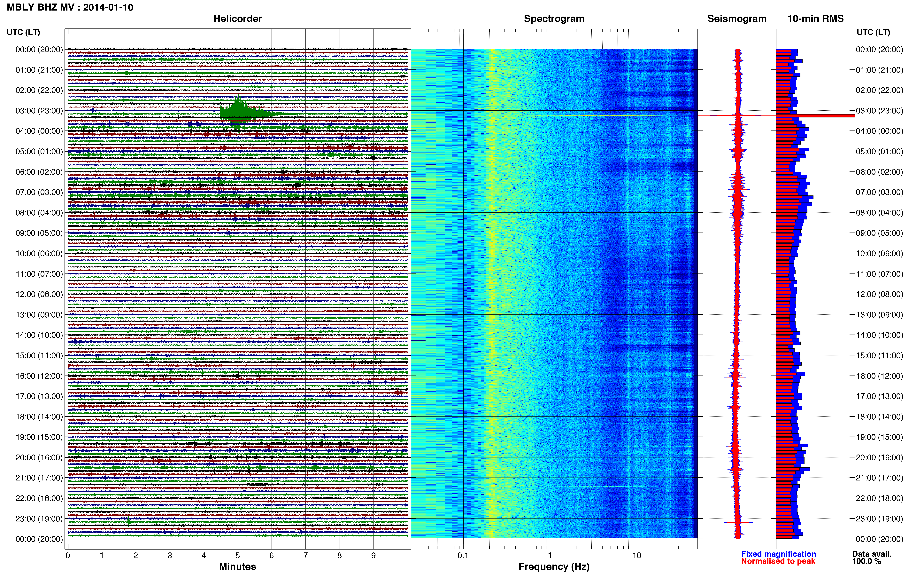
Task: Click the left '04:00 (00:00)' time label
Action: pos(39,131)
